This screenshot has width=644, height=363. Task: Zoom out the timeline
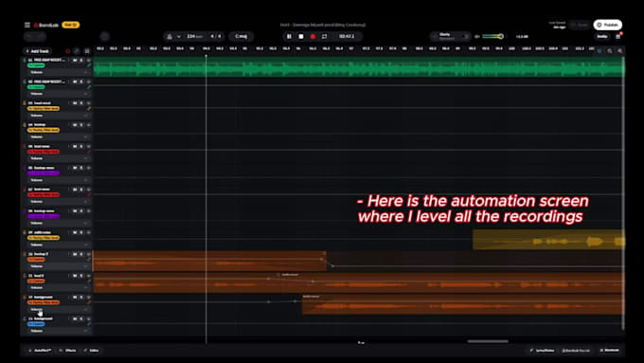(x=610, y=51)
